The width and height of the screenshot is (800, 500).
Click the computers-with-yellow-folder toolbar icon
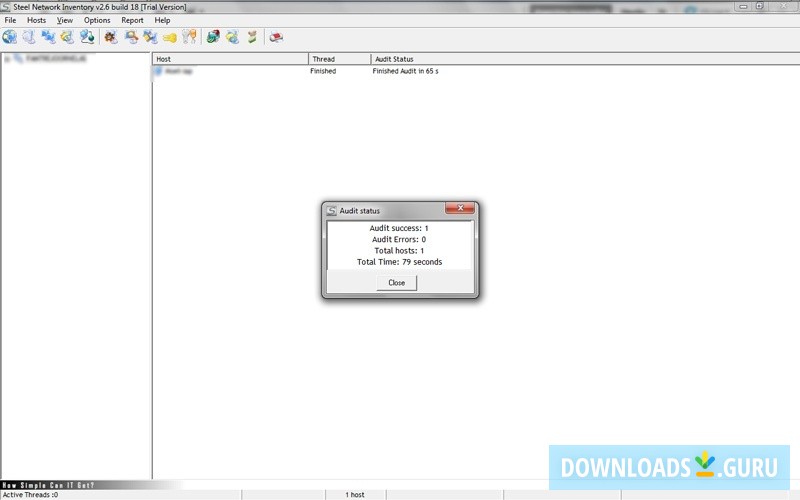[x=150, y=37]
